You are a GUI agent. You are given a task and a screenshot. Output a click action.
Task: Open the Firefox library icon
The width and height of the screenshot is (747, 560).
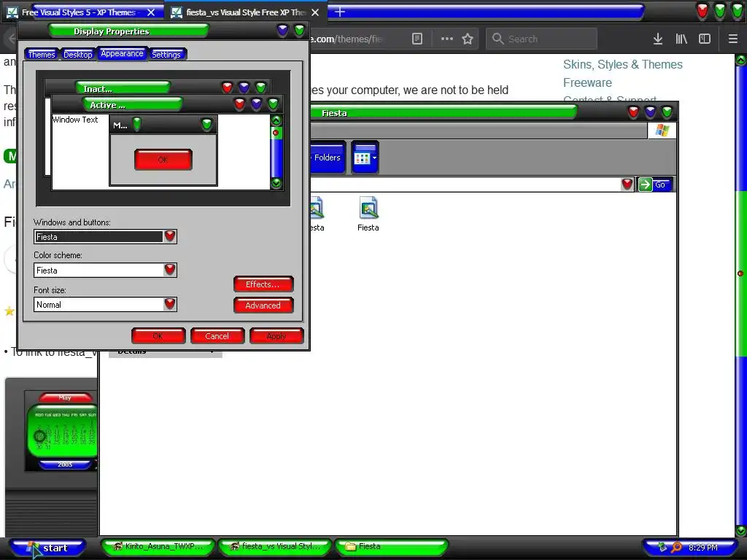pyautogui.click(x=681, y=39)
